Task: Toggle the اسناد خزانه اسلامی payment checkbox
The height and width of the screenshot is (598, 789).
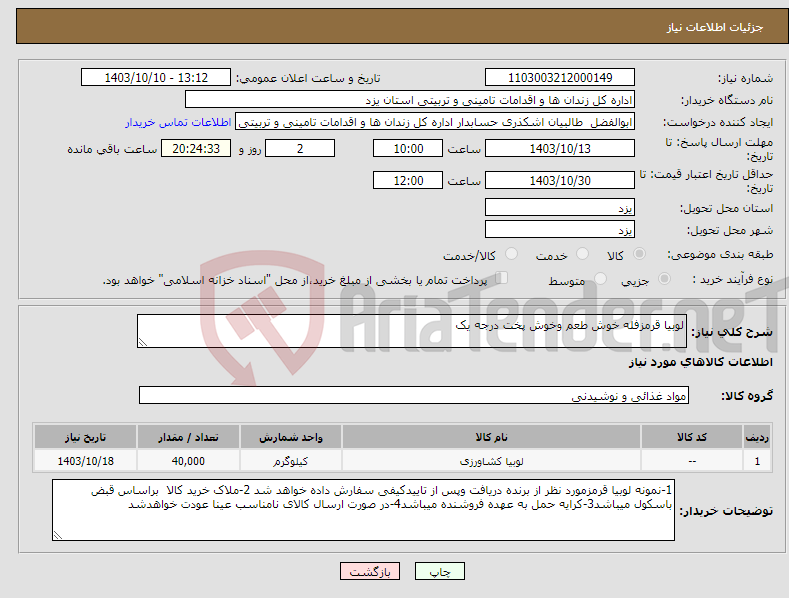Action: pyautogui.click(x=502, y=278)
